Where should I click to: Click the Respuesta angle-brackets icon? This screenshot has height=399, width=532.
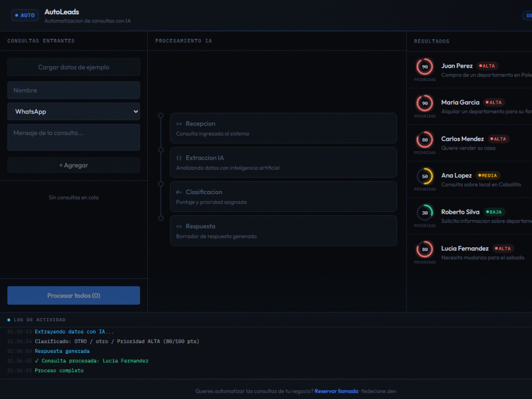click(179, 227)
